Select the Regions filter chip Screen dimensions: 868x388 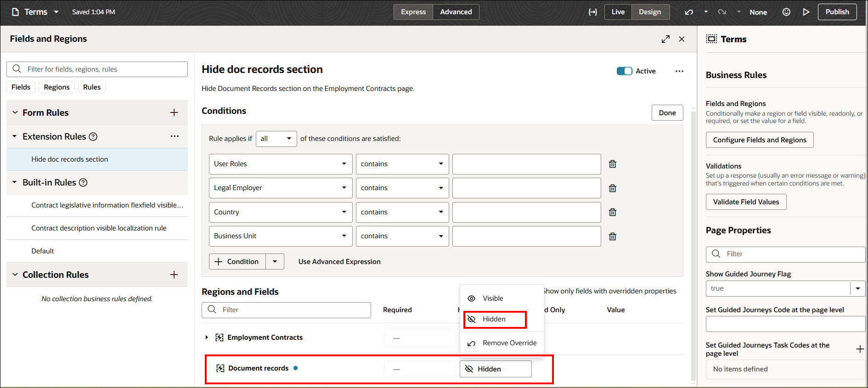click(56, 87)
